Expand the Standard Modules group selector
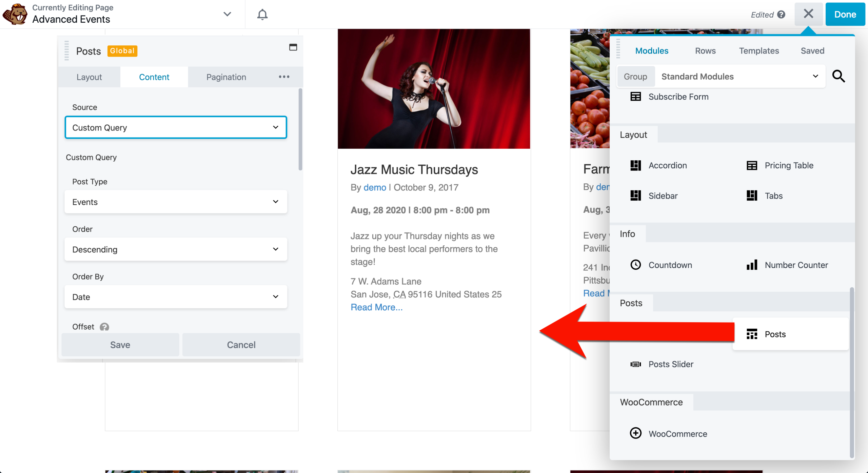The width and height of the screenshot is (868, 473). [x=739, y=77]
